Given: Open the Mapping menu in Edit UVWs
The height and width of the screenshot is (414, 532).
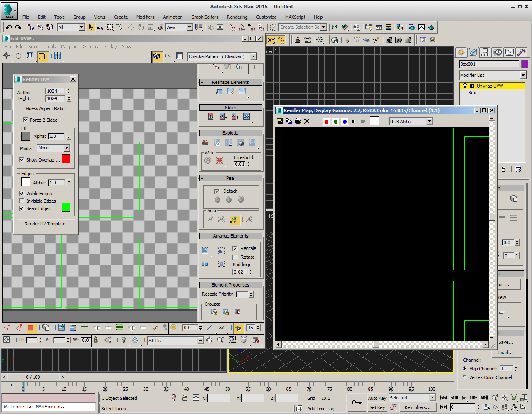Looking at the screenshot, I should pyautogui.click(x=69, y=47).
